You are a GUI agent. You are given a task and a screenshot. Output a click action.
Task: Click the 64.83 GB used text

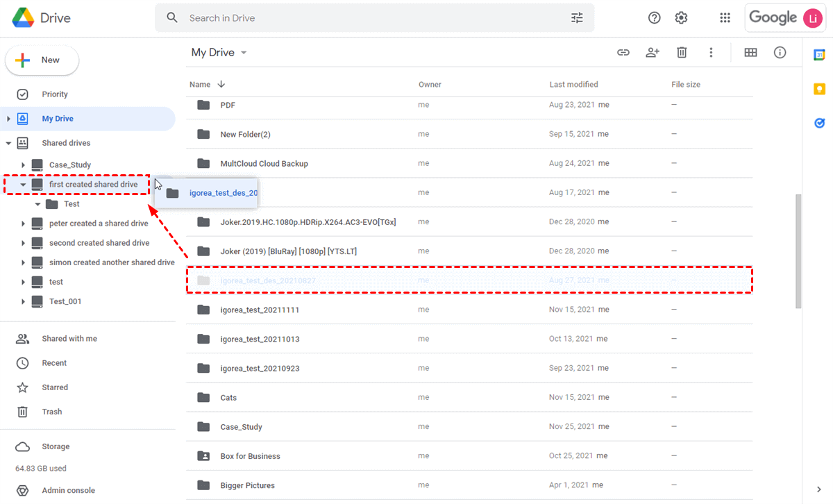pyautogui.click(x=41, y=469)
